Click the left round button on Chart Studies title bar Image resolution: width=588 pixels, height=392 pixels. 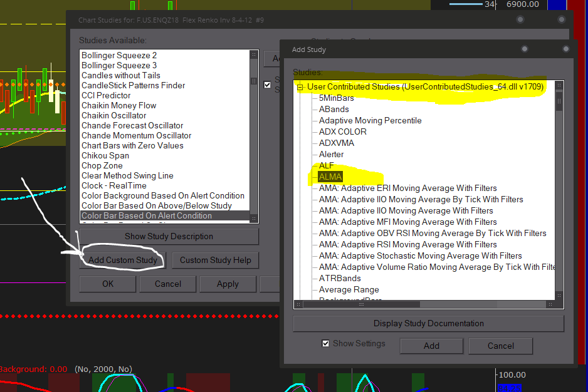pos(520,19)
